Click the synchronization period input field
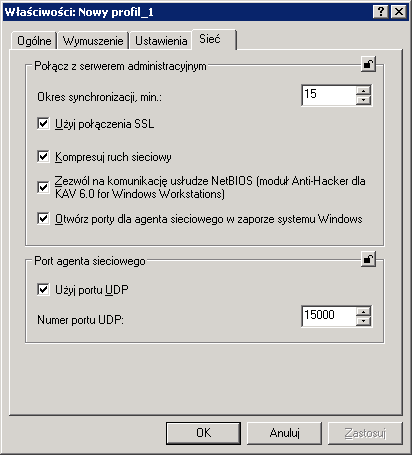Viewport: 412px width, 455px height. click(x=329, y=95)
